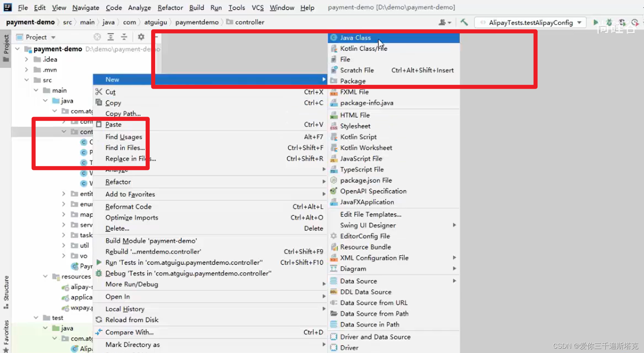This screenshot has height=353, width=644.
Task: Click Data Source from URL icon
Action: click(x=334, y=303)
